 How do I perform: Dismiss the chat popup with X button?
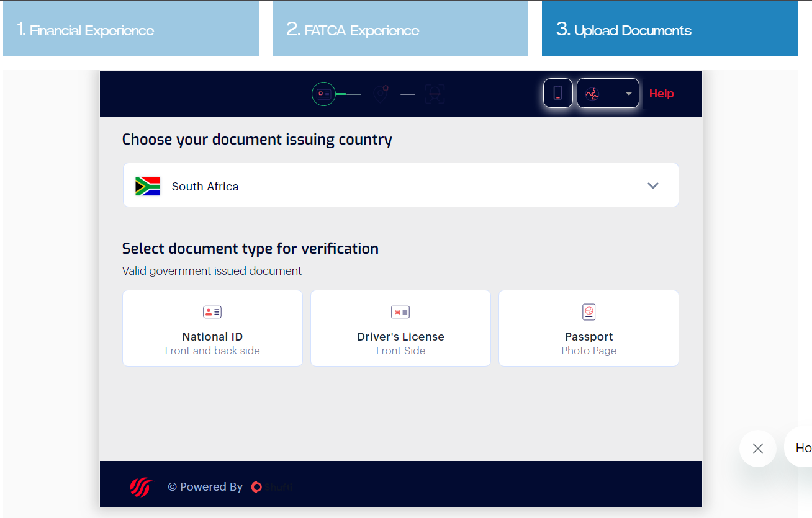pyautogui.click(x=757, y=449)
